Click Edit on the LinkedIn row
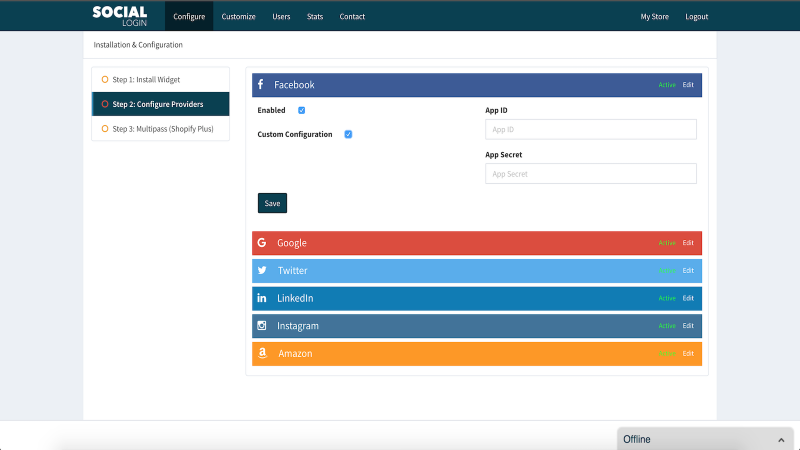Viewport: 800px width, 450px height. 688,298
